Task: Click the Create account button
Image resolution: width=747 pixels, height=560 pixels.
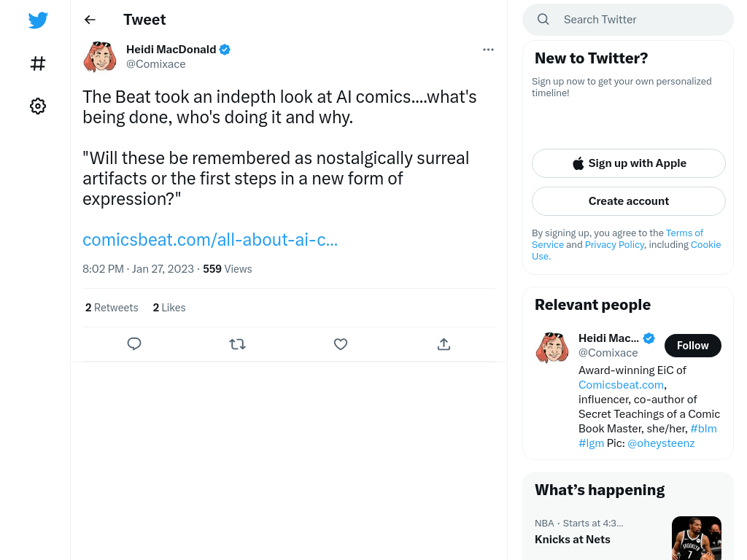Action: pos(628,201)
